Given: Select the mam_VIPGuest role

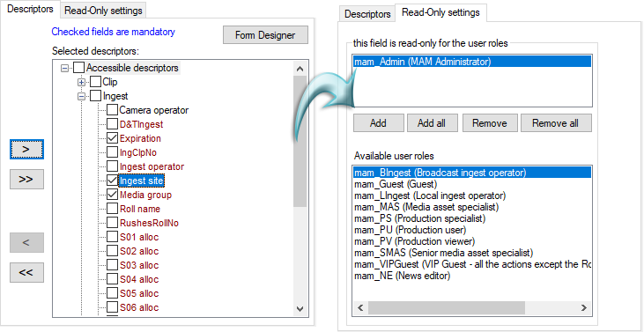Looking at the screenshot, I should [x=472, y=264].
